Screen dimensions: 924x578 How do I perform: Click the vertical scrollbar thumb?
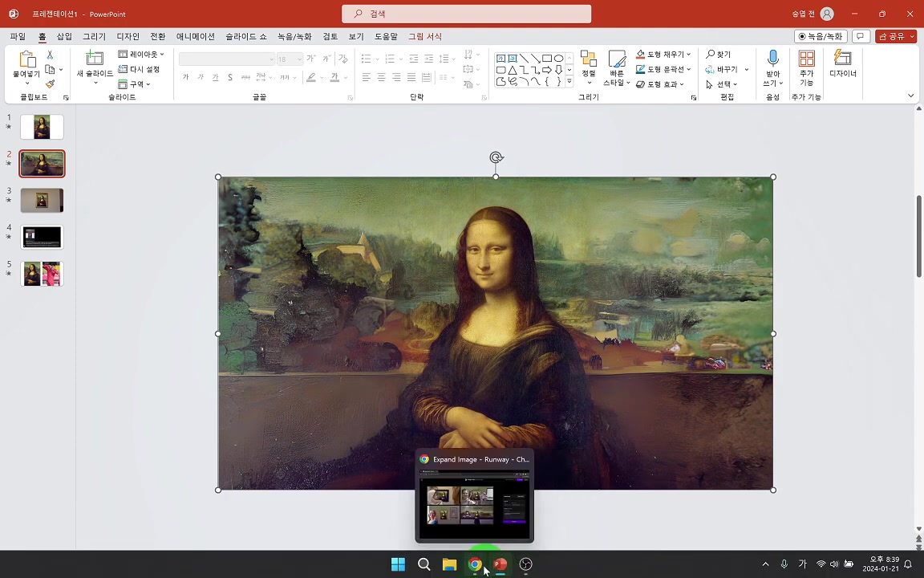tap(918, 236)
